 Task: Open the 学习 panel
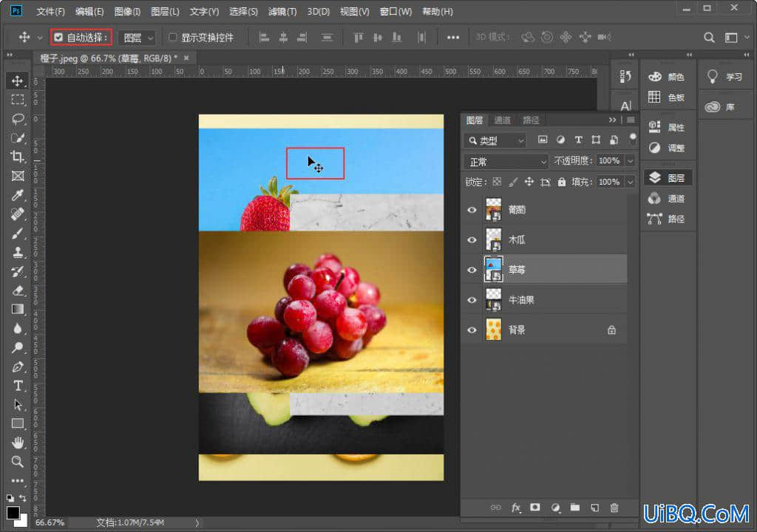(x=725, y=77)
